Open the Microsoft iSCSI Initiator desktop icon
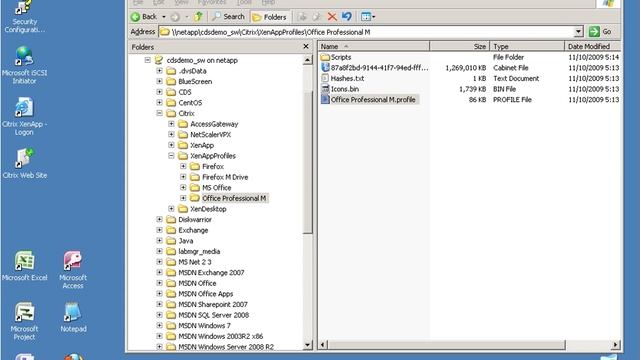 tap(24, 65)
